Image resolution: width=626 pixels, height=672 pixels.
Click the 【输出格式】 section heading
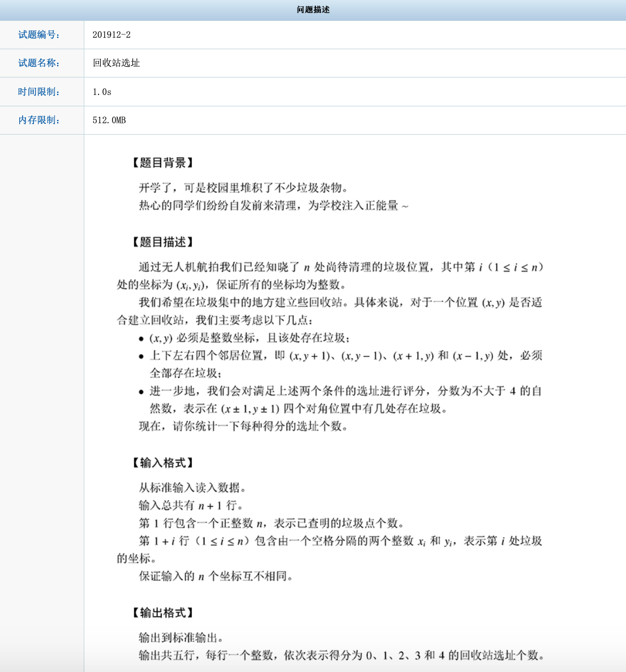pyautogui.click(x=161, y=611)
